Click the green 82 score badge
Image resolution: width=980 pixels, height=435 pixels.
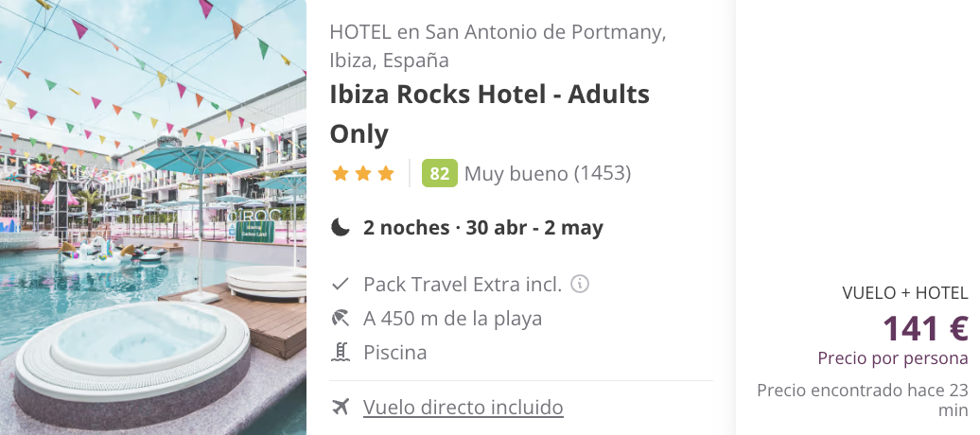(440, 174)
